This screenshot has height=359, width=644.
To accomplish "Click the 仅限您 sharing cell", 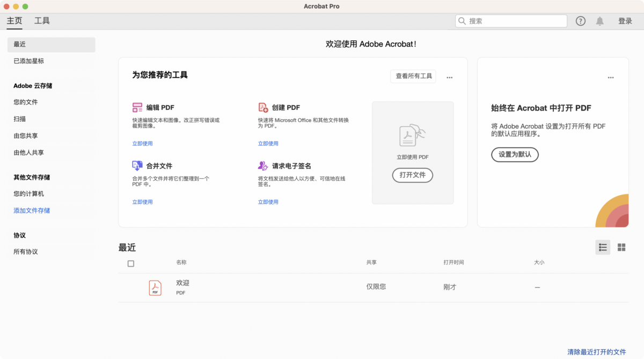I will click(376, 287).
